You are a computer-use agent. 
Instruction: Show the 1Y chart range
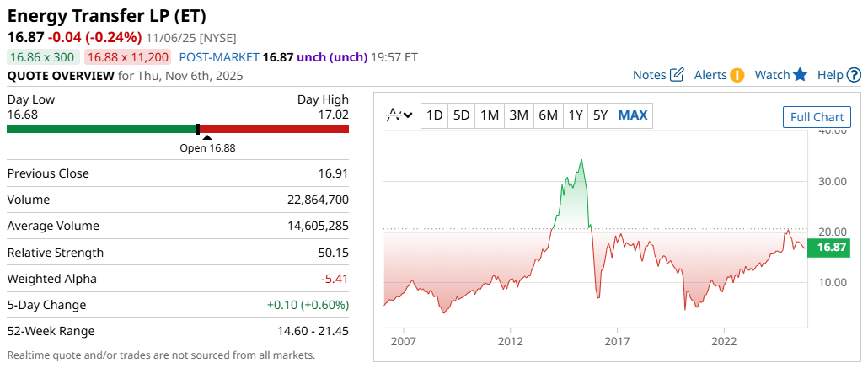pos(575,115)
